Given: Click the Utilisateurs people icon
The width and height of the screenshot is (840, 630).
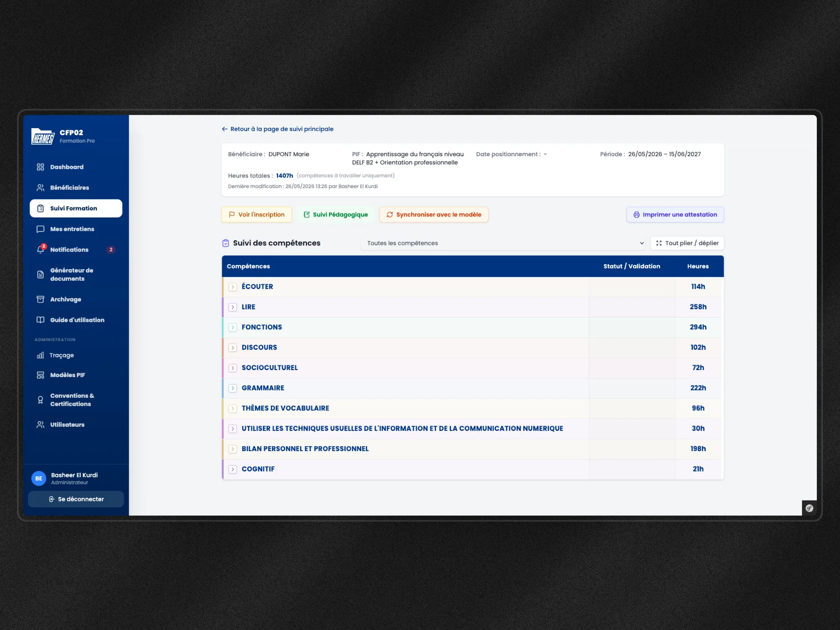Looking at the screenshot, I should (x=40, y=425).
